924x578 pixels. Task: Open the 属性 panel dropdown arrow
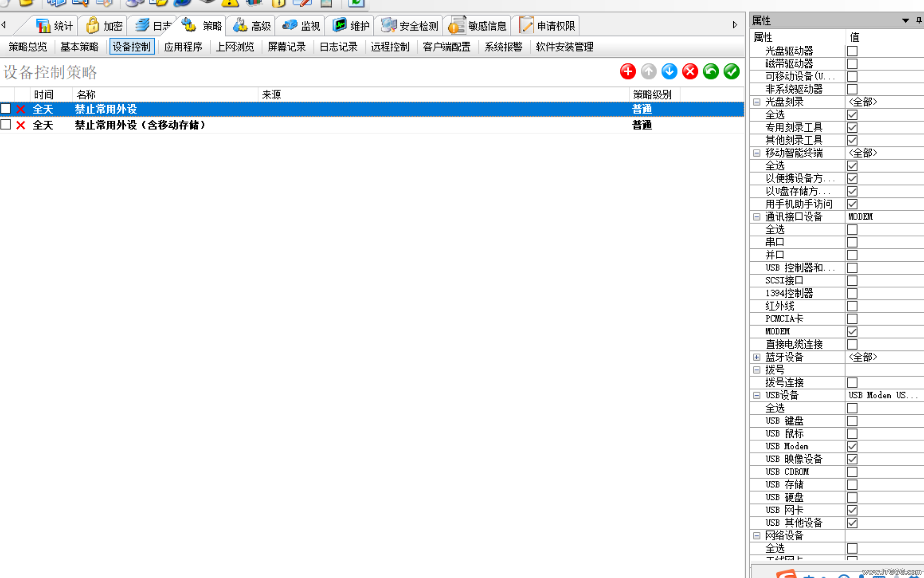[x=906, y=20]
